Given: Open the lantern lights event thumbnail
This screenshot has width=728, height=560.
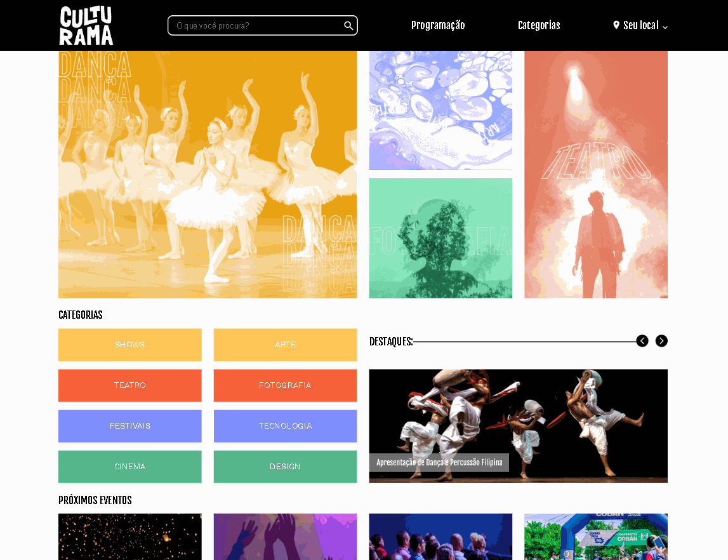Looking at the screenshot, I should (x=130, y=537).
